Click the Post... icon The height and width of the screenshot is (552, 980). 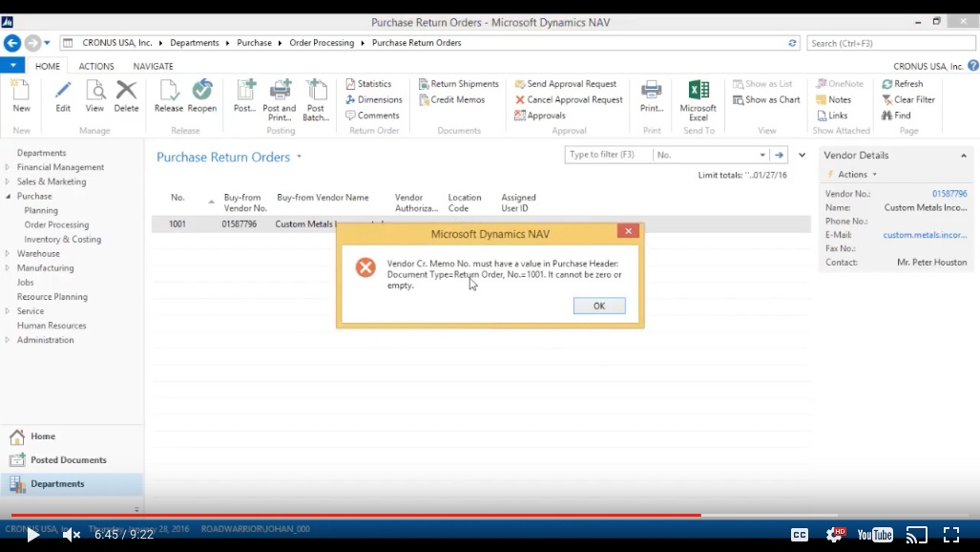pyautogui.click(x=245, y=91)
